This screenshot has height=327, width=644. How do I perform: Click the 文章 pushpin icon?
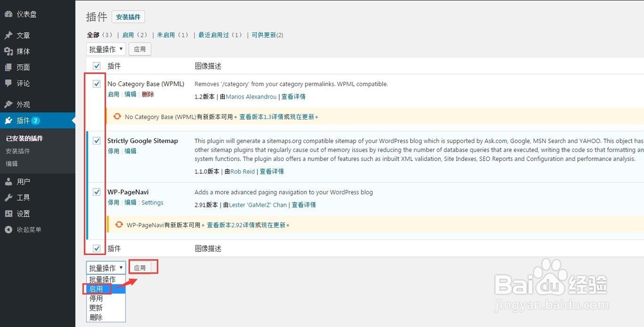point(8,35)
